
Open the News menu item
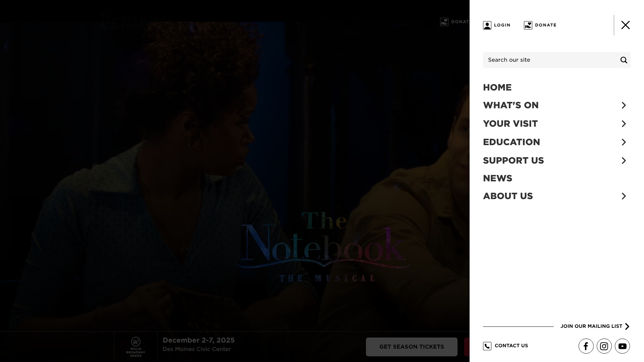pyautogui.click(x=497, y=178)
